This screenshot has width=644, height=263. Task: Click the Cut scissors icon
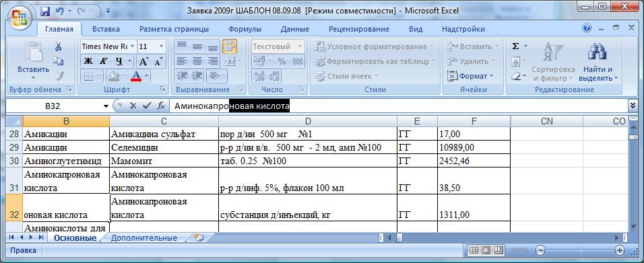[x=59, y=46]
